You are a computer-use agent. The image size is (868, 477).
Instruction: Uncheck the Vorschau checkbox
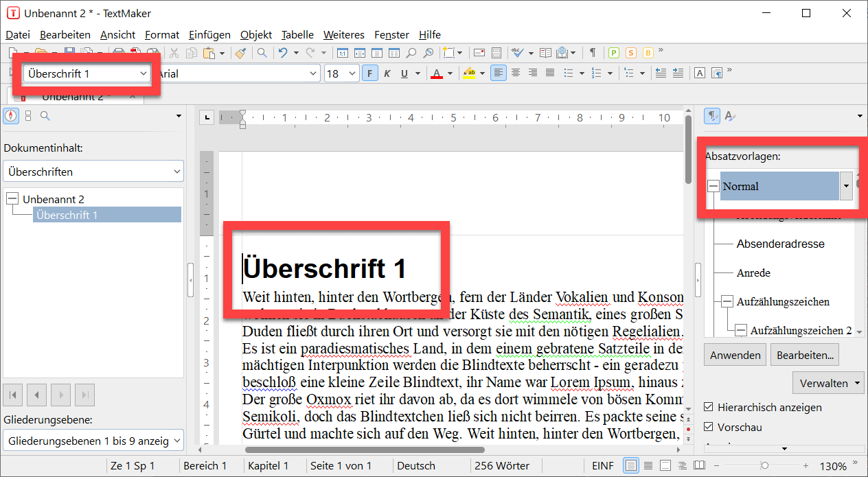(x=709, y=427)
